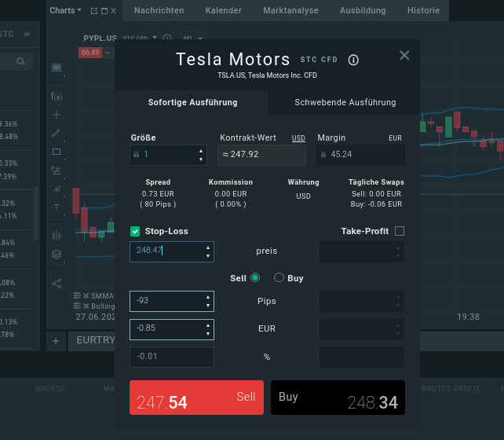504x440 pixels.
Task: Click the Kontrakt-Wert field 247.92
Action: coord(261,155)
